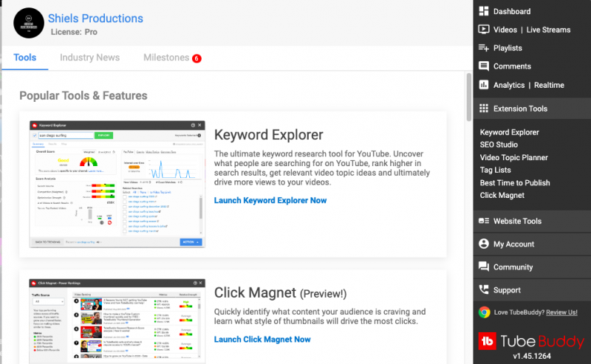The width and height of the screenshot is (591, 364).
Task: Click the Keyword Explorer preview thumbnail
Action: [117, 184]
